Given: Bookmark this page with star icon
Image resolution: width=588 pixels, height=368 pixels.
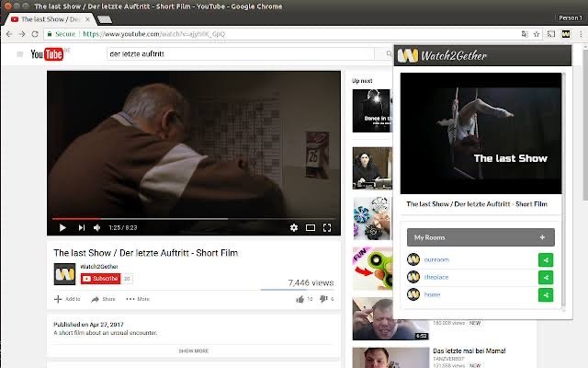Looking at the screenshot, I should (537, 34).
